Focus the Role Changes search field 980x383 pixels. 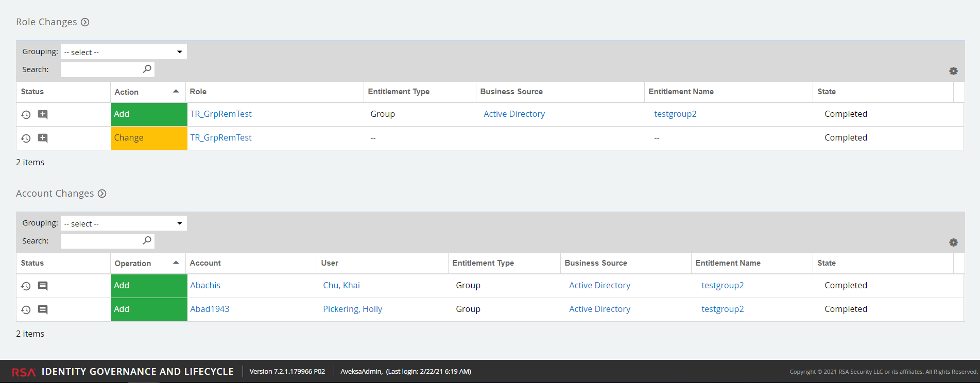point(100,69)
